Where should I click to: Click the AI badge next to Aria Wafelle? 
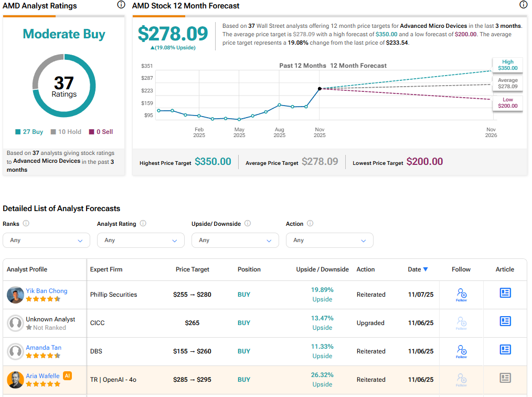68,375
